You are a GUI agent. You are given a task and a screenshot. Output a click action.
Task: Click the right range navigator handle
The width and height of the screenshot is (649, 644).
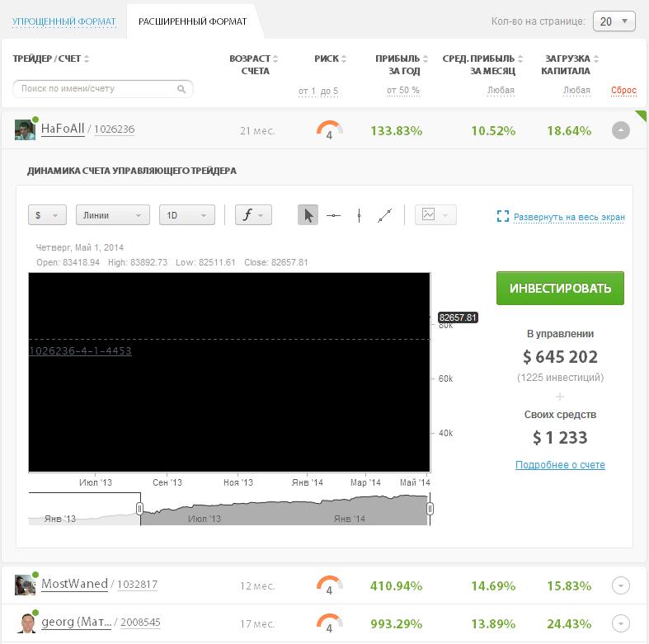point(430,508)
